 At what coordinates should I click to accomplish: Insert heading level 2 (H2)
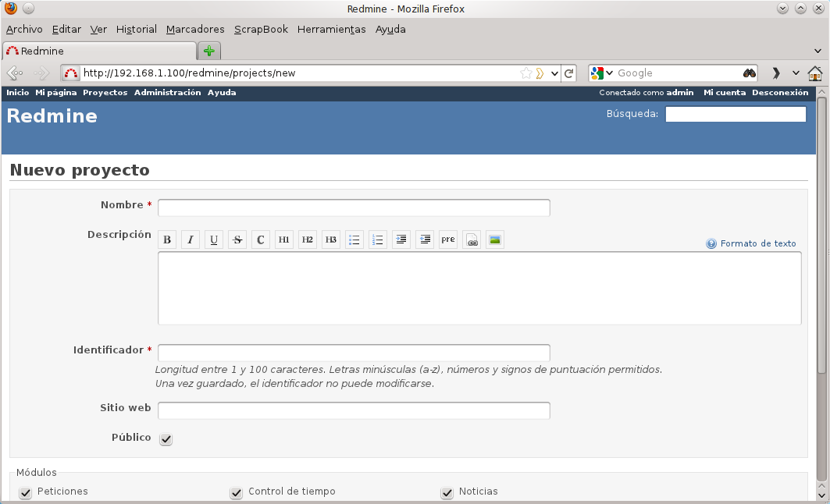tap(308, 240)
